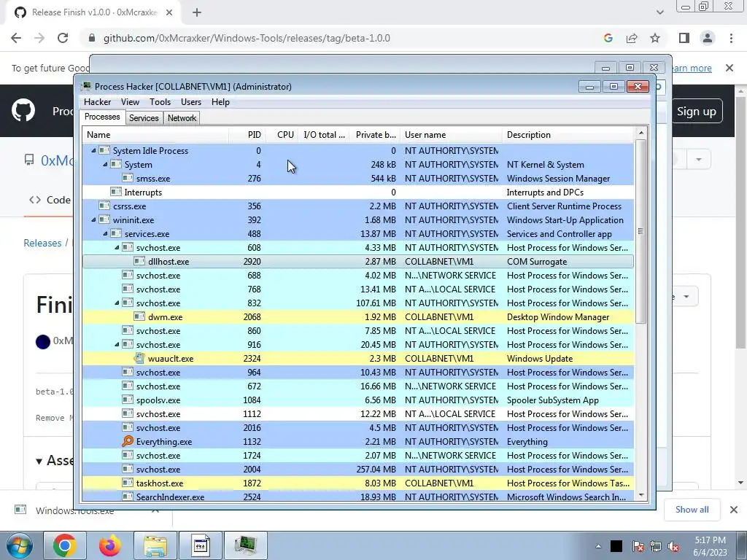The height and width of the screenshot is (560, 747).
Task: Sort by the Private bytes column header
Action: tap(374, 135)
